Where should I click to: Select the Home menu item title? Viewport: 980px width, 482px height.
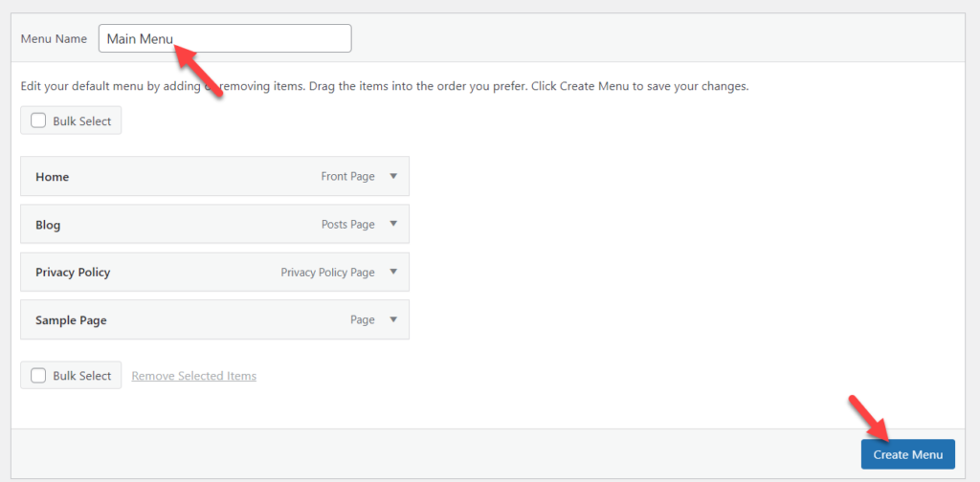[53, 177]
